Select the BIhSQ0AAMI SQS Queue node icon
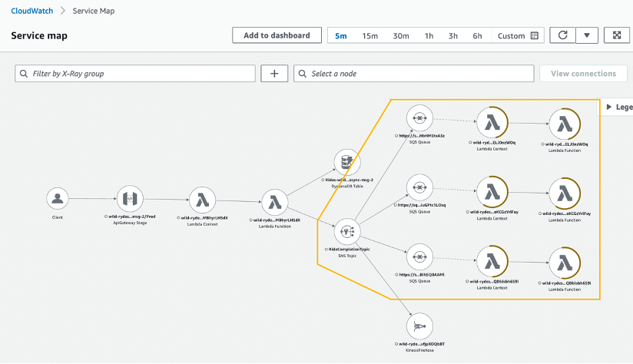The width and height of the screenshot is (633, 364). point(419,256)
